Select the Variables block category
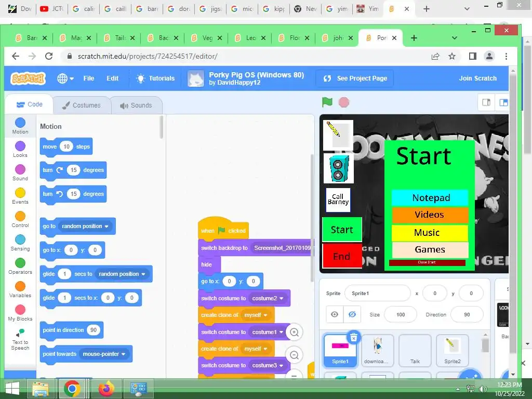532x399 pixels. tap(20, 290)
